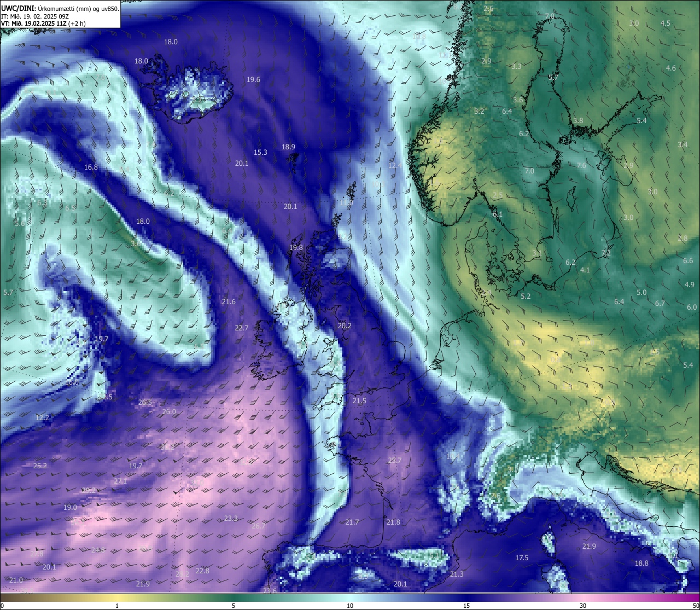Click the 23.3 value label

(231, 518)
